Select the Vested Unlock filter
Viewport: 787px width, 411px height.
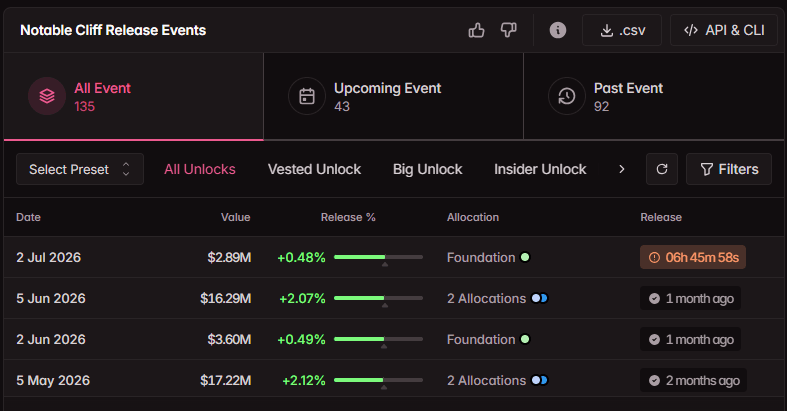click(x=314, y=169)
